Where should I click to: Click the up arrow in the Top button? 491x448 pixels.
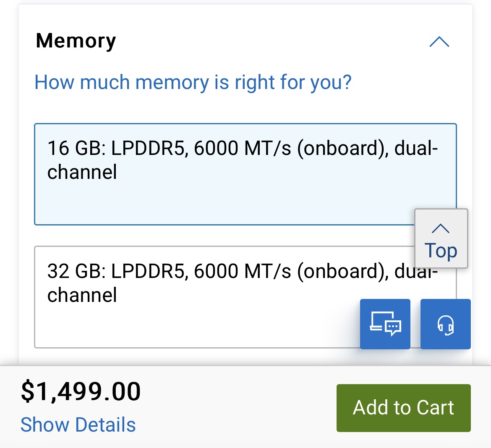pos(441,228)
